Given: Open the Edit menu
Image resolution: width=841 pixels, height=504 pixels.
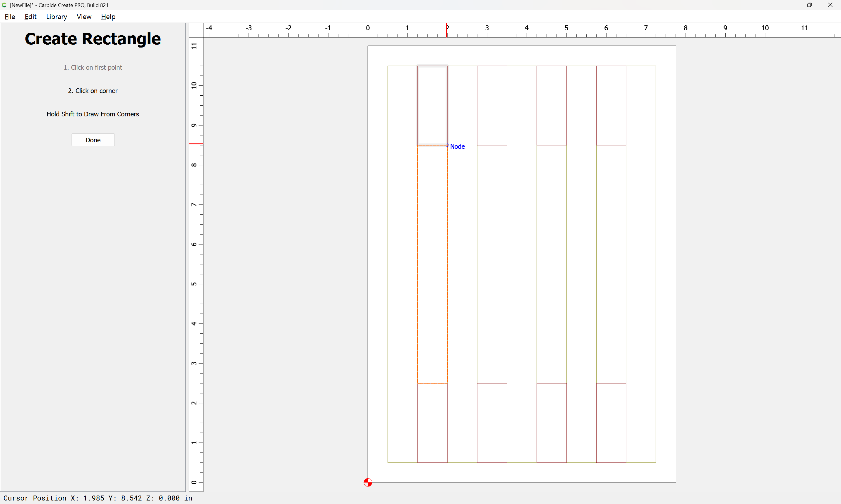Looking at the screenshot, I should pyautogui.click(x=30, y=17).
